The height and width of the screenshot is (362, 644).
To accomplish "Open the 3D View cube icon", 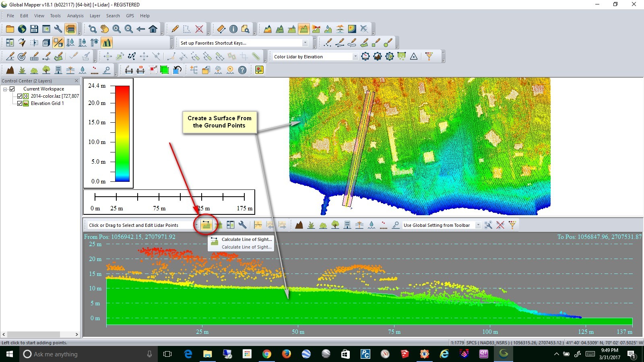I will point(46,43).
